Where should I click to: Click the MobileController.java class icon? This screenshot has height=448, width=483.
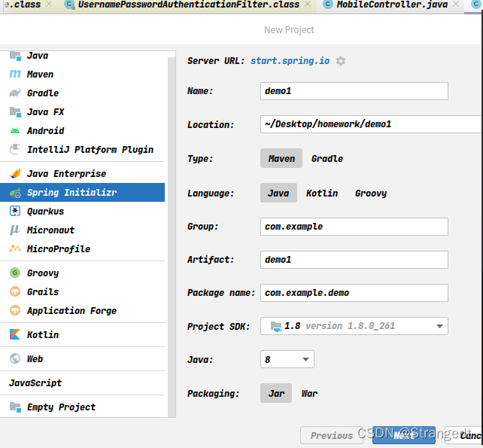coord(328,5)
